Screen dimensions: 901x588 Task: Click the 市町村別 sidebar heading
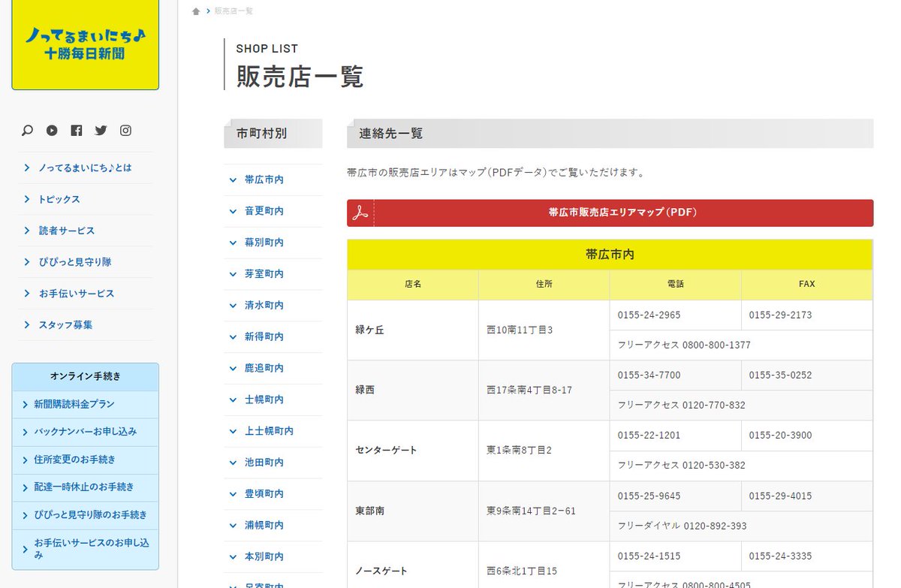click(x=273, y=134)
